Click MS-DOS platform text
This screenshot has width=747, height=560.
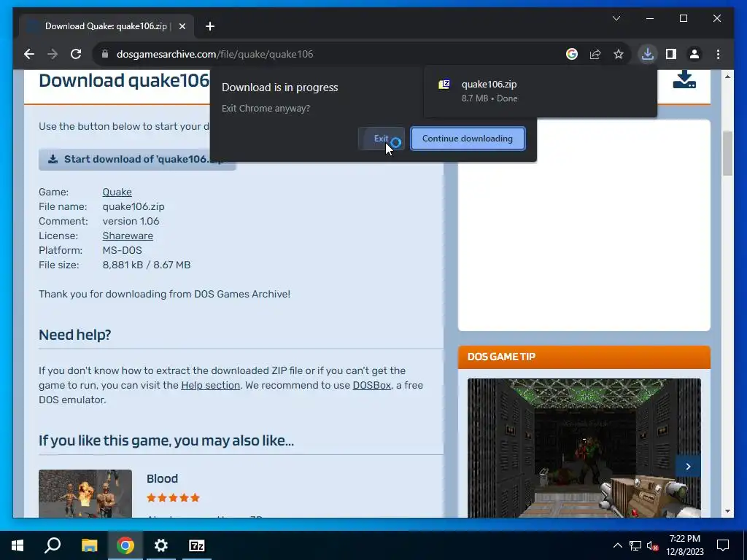(x=122, y=250)
